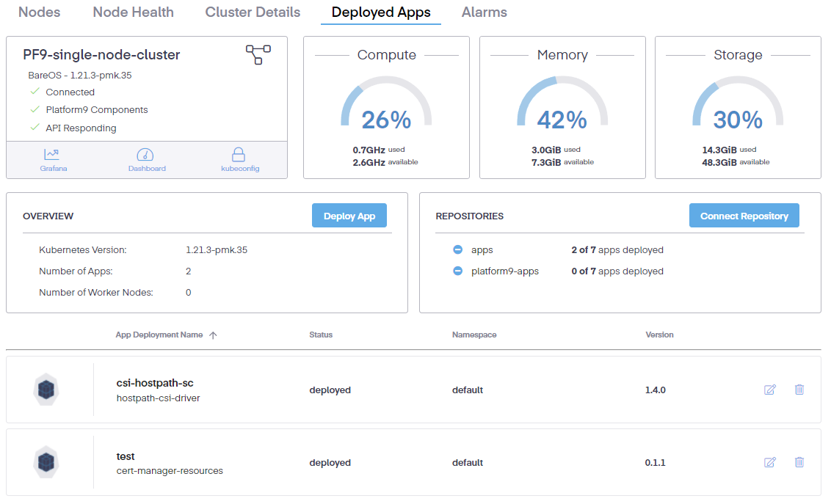The height and width of the screenshot is (504, 831).
Task: Edit the csi-hostpath-sc app deployment
Action: (x=770, y=390)
